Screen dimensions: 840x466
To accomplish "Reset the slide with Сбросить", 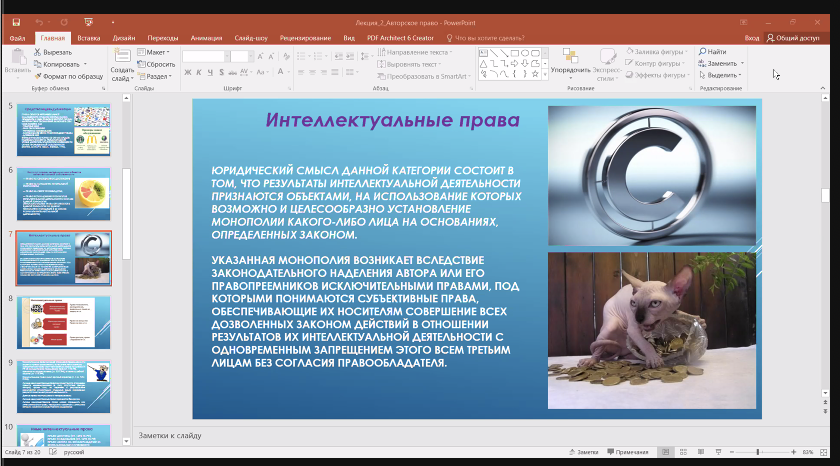I will tap(156, 64).
